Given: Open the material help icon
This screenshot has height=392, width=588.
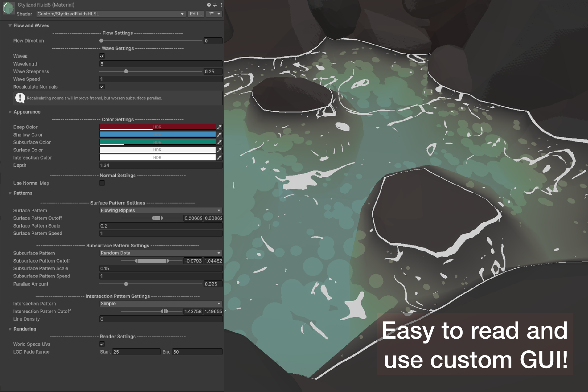Looking at the screenshot, I should pyautogui.click(x=209, y=5).
